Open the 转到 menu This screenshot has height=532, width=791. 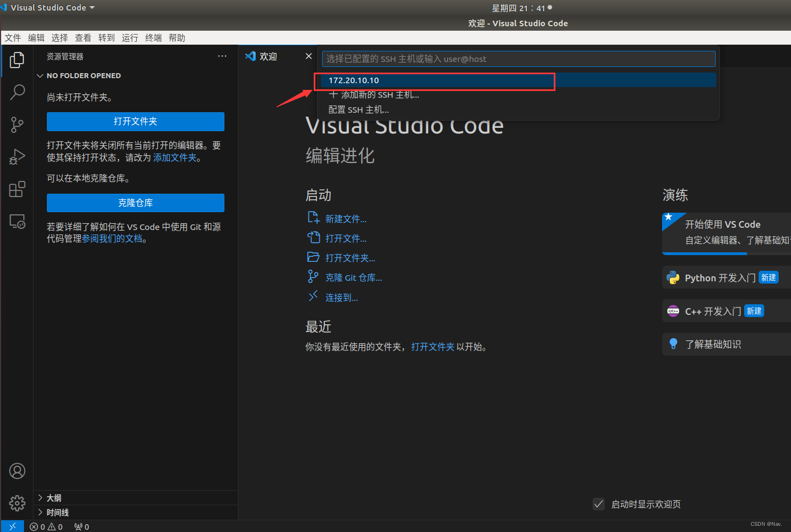(107, 38)
